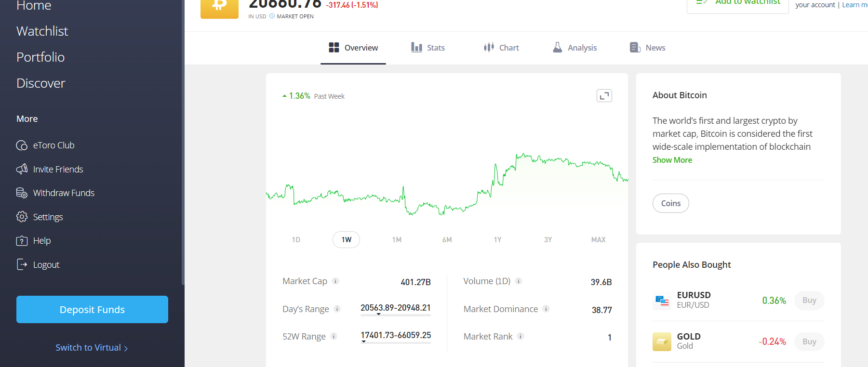Buy GOLD with its Buy button
This screenshot has width=868, height=367.
[x=809, y=342]
